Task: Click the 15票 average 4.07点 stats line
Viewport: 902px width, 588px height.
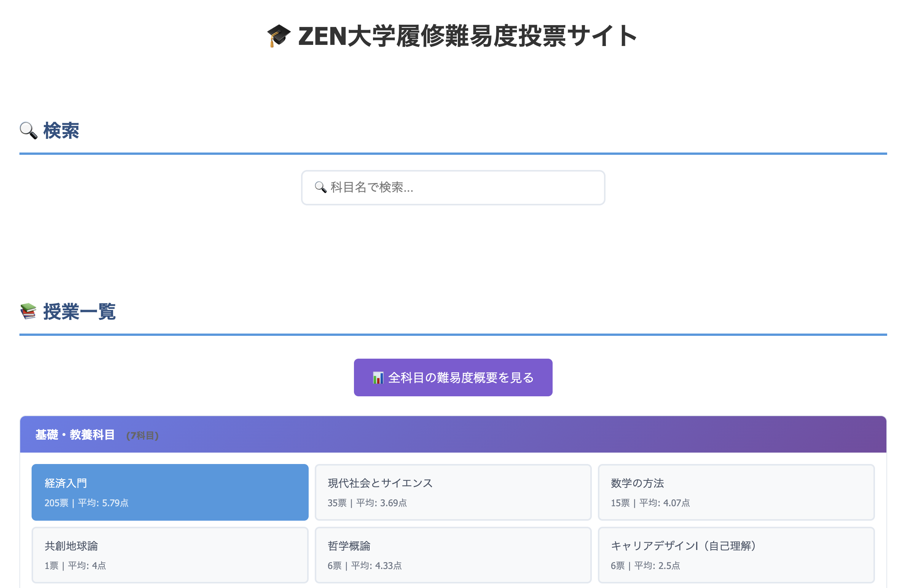Action: tap(650, 503)
